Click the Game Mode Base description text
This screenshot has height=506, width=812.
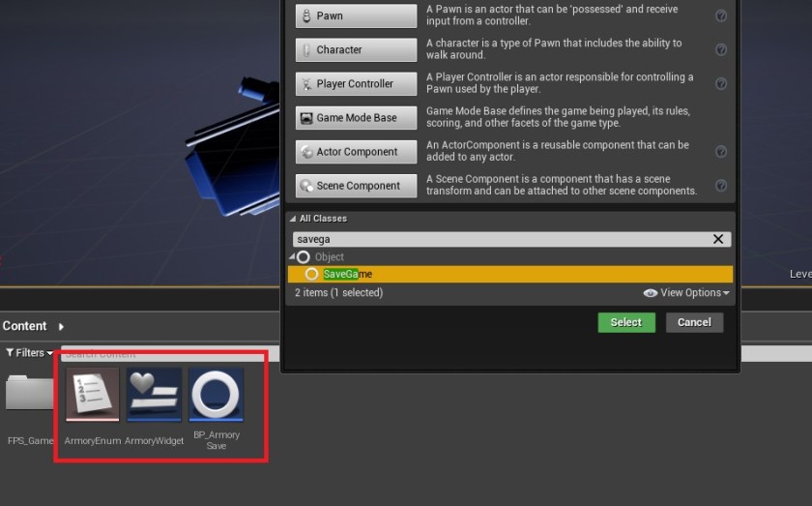click(559, 117)
